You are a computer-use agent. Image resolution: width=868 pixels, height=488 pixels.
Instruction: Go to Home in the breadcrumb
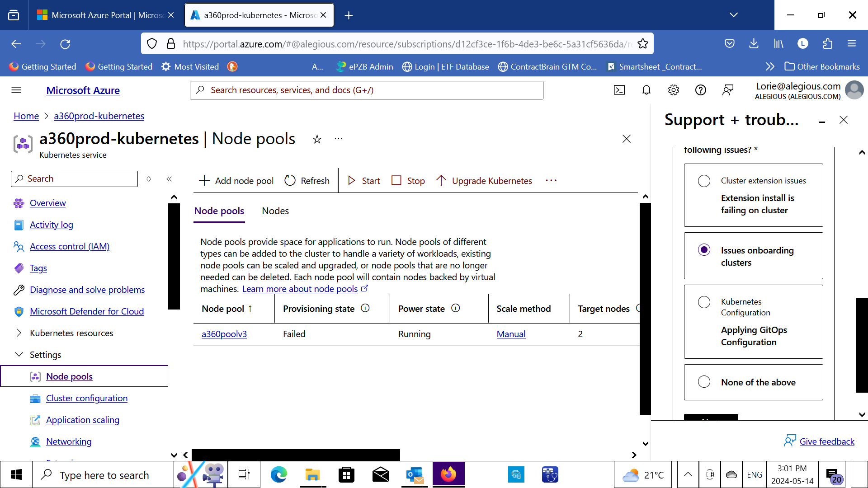26,116
